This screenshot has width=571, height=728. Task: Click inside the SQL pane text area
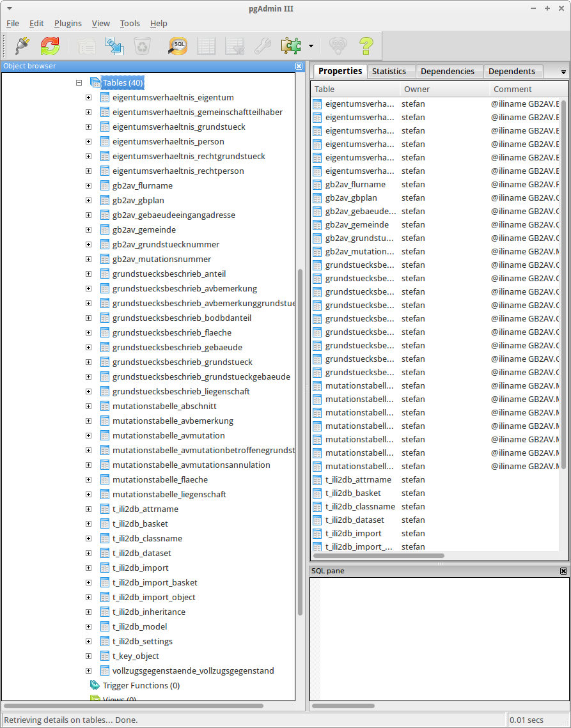[439, 639]
